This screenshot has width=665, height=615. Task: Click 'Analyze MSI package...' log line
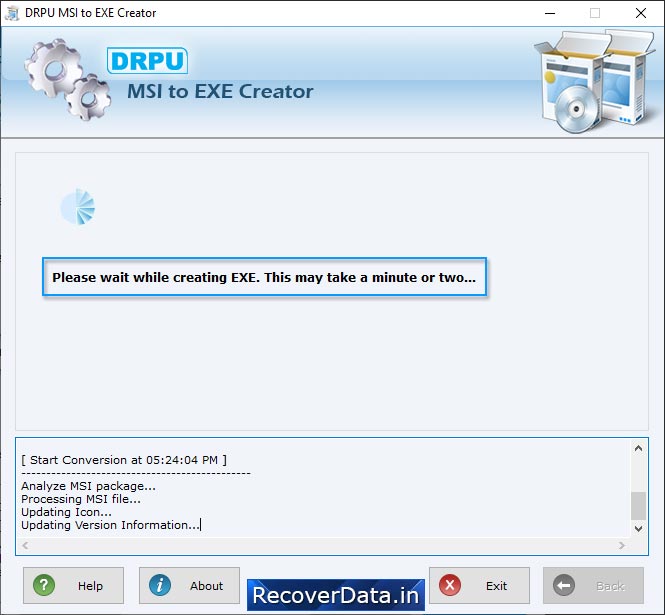(88, 486)
